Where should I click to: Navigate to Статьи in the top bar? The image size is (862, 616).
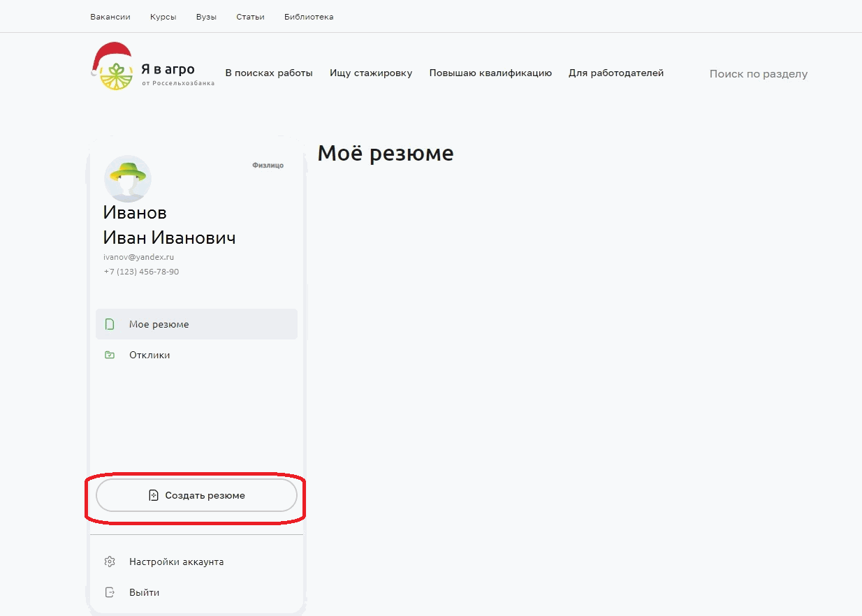(x=250, y=17)
